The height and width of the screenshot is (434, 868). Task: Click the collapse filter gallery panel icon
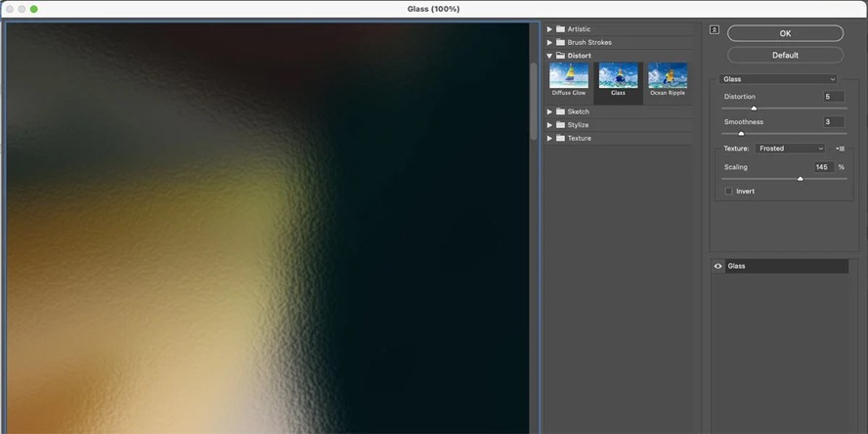715,30
